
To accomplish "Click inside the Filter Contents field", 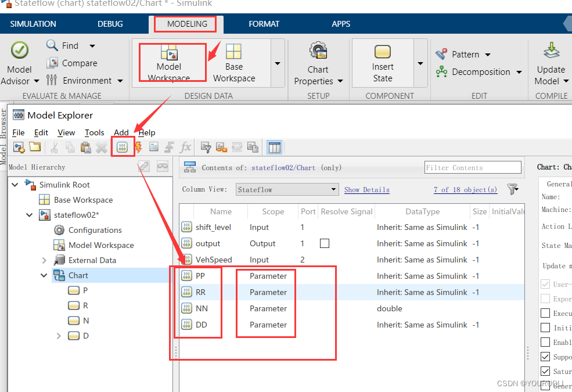I will 472,167.
